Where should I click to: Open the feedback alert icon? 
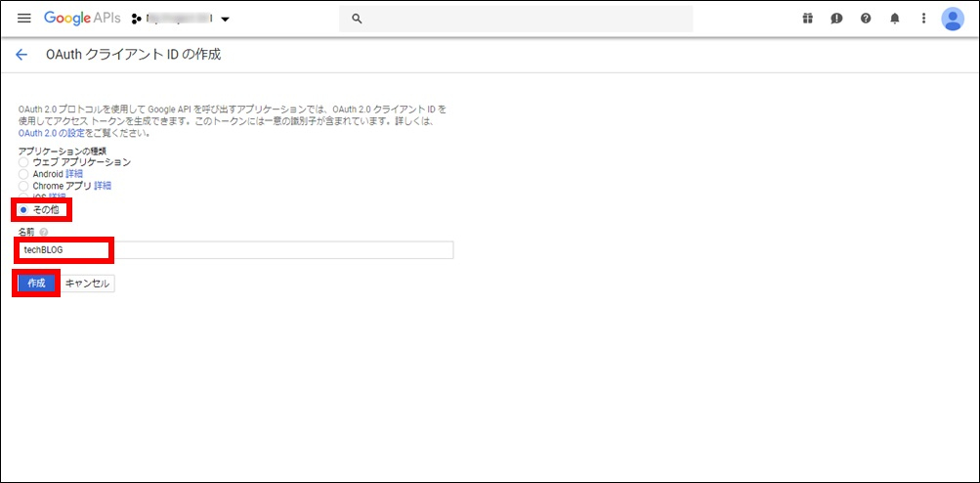pyautogui.click(x=836, y=19)
